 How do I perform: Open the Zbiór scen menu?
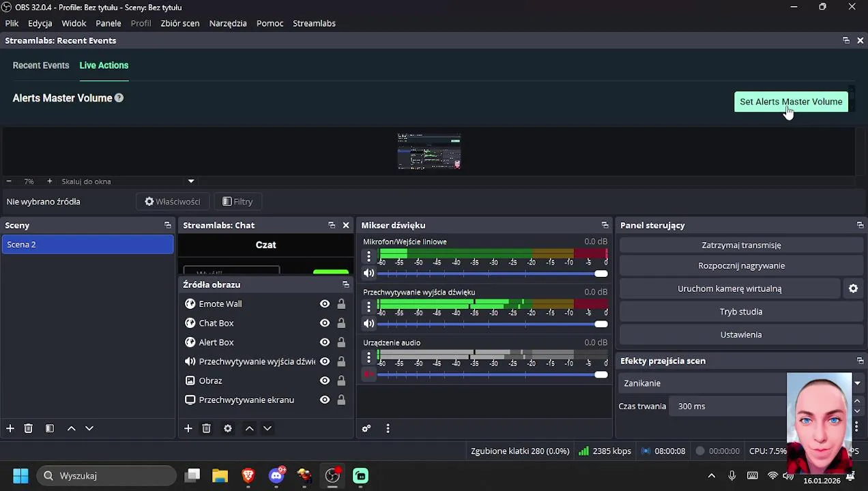point(180,23)
